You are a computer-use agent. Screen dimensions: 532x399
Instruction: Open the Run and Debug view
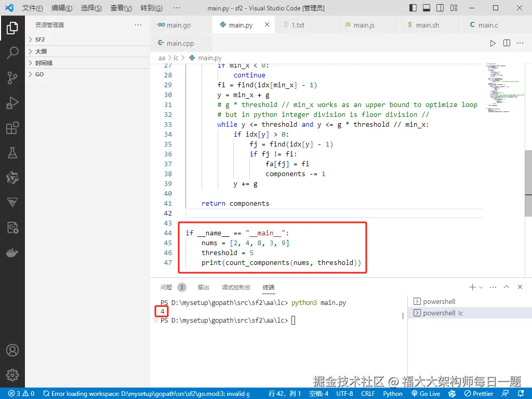(x=12, y=103)
